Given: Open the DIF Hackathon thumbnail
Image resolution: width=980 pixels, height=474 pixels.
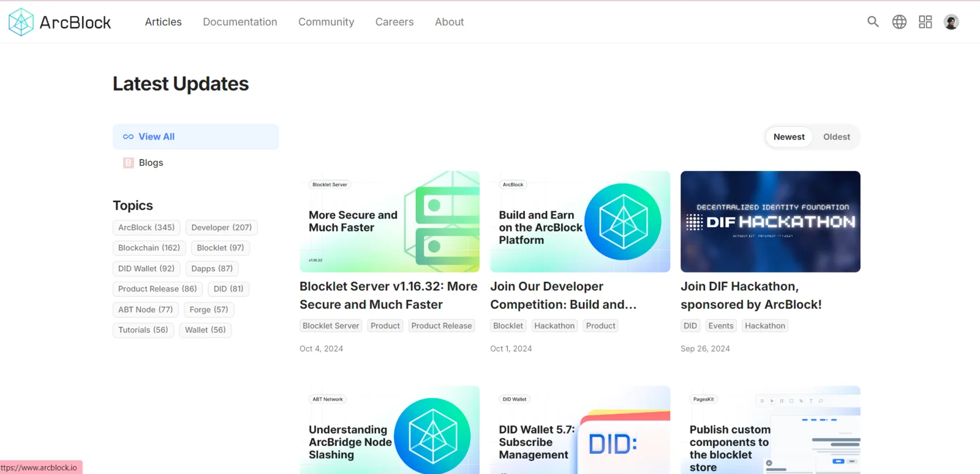Looking at the screenshot, I should [x=771, y=222].
